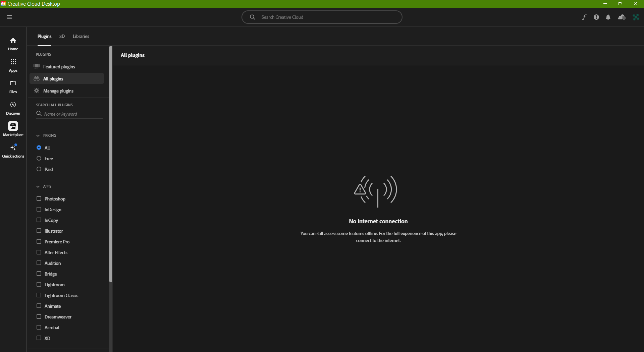The image size is (644, 352).
Task: Open Quick actions
Action: coord(13,151)
